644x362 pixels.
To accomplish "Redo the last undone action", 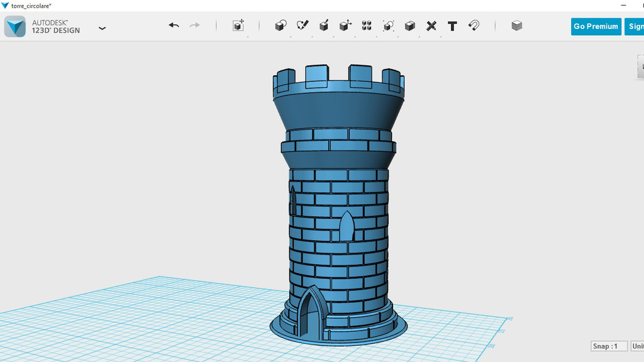I will click(x=195, y=26).
